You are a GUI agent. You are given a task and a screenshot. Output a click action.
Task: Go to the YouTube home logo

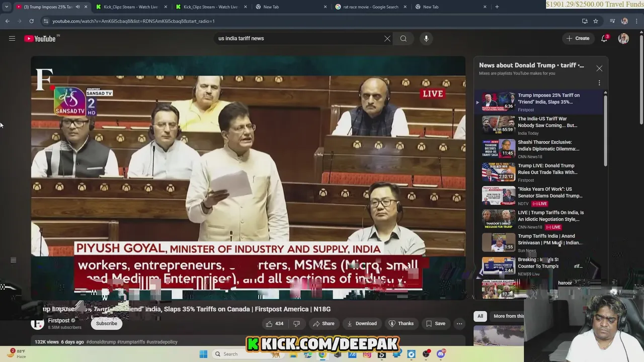40,39
